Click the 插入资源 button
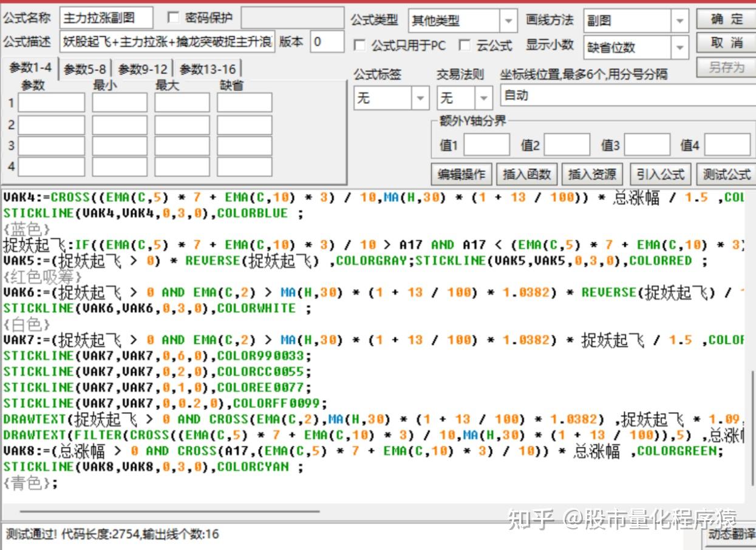 pos(592,174)
